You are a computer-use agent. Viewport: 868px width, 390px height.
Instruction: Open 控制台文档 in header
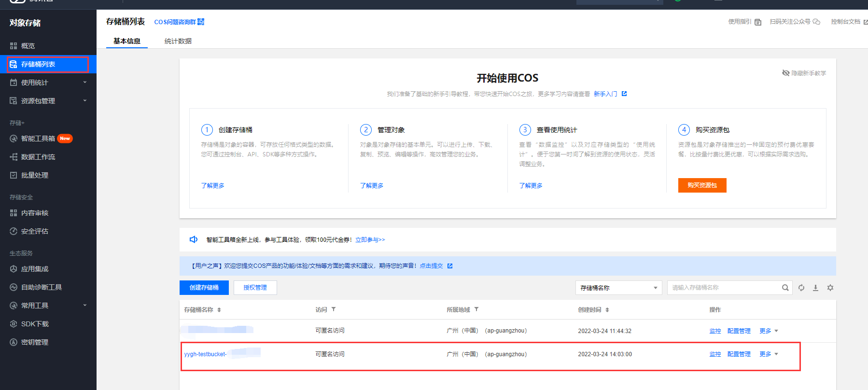849,22
